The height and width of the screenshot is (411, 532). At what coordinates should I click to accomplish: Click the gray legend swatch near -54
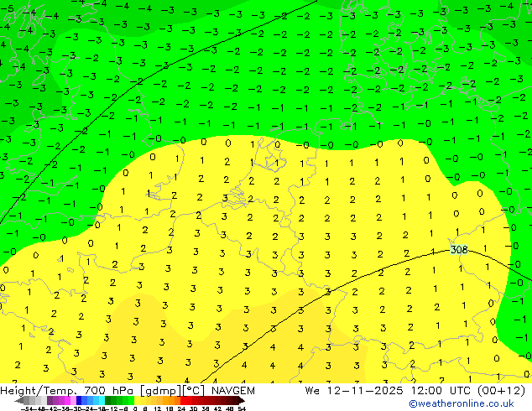click(26, 400)
